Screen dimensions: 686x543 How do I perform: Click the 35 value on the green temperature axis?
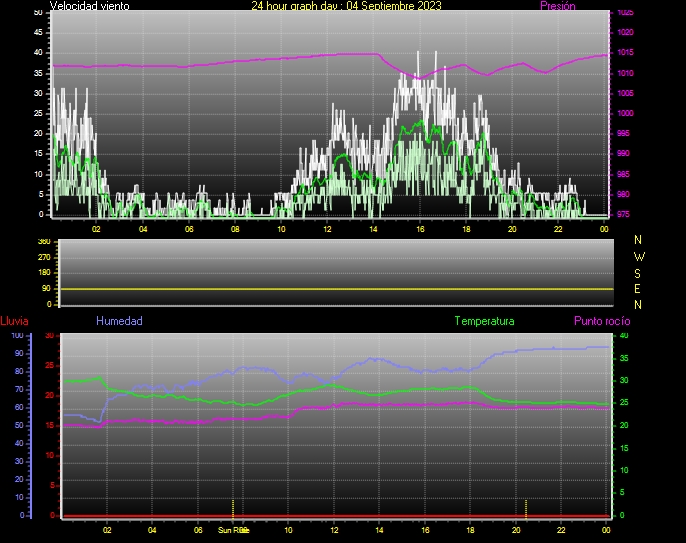click(x=624, y=358)
